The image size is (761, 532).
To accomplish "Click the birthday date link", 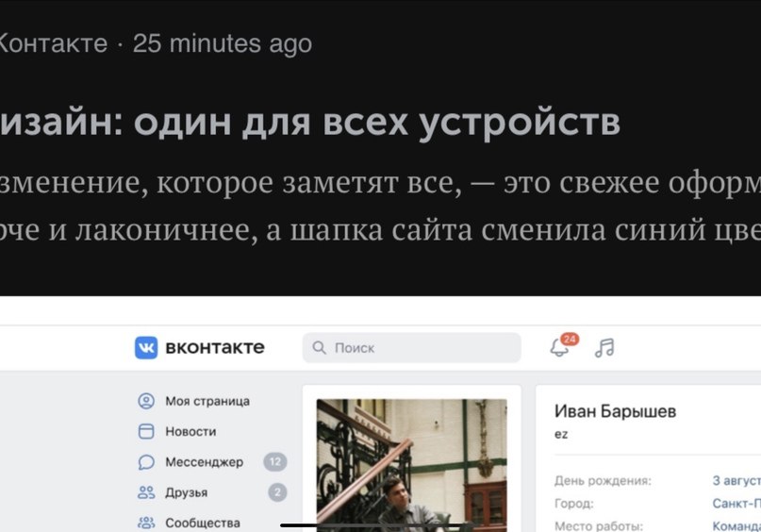I will click(x=736, y=480).
